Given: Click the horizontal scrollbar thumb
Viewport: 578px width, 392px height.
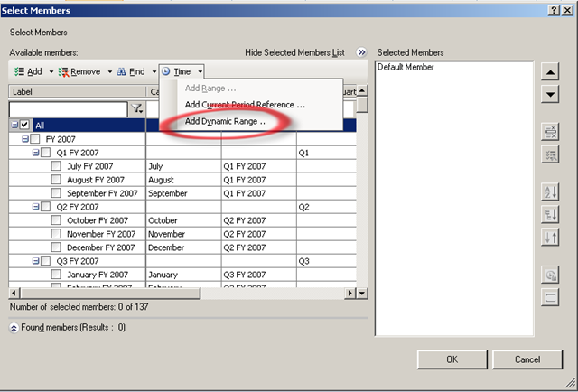Looking at the screenshot, I should point(110,294).
